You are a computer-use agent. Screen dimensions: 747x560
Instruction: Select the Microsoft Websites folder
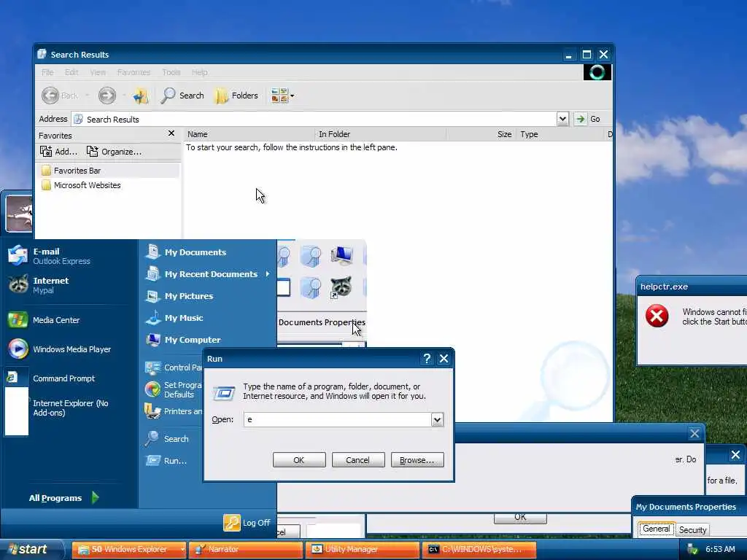(x=81, y=185)
